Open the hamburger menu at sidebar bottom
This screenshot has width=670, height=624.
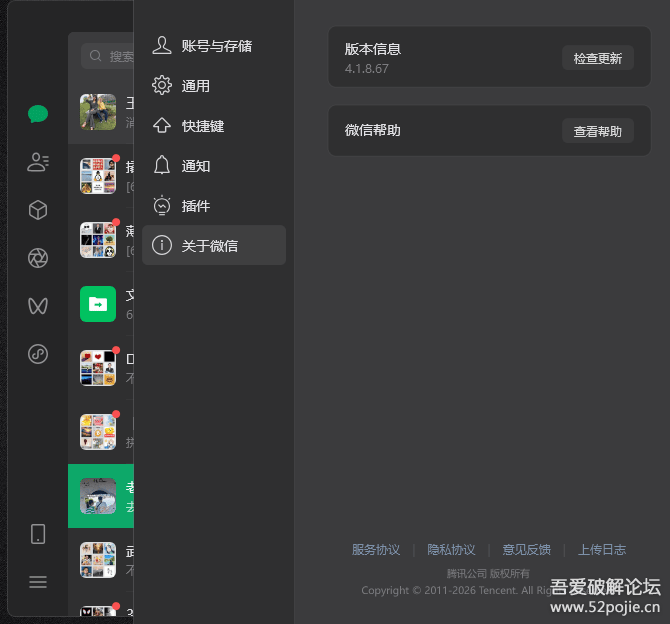tap(38, 582)
